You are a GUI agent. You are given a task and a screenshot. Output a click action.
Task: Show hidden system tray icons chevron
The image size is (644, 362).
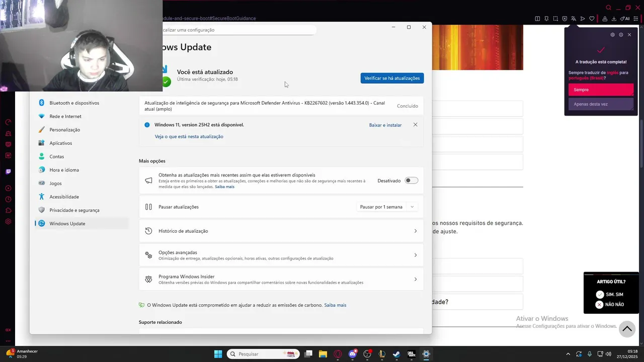tap(568, 354)
